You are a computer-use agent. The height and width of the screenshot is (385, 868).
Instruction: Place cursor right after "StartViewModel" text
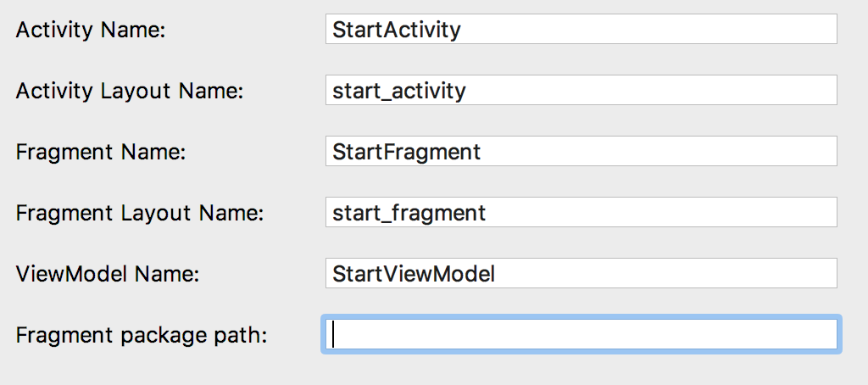coord(495,274)
